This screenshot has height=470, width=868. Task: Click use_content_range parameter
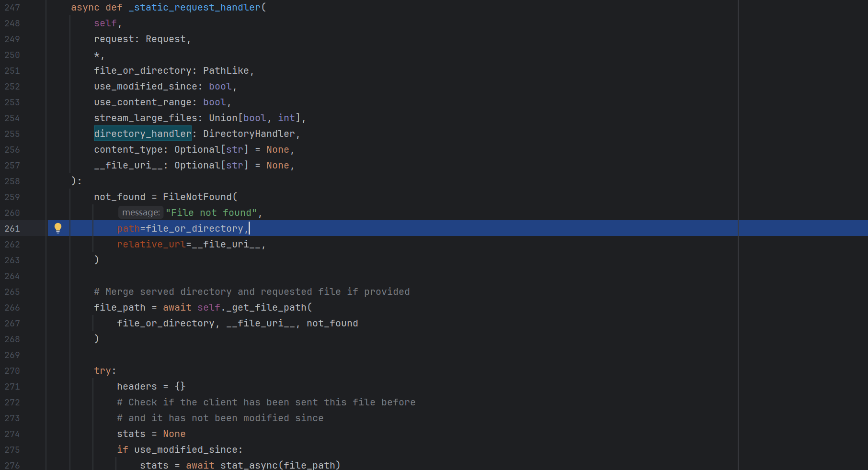tap(143, 102)
